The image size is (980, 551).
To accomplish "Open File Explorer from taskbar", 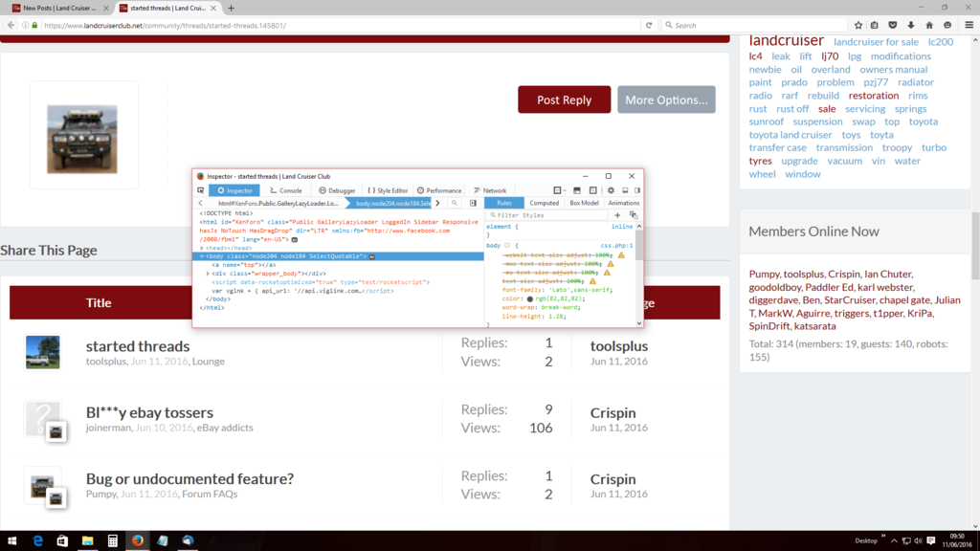I will click(87, 541).
